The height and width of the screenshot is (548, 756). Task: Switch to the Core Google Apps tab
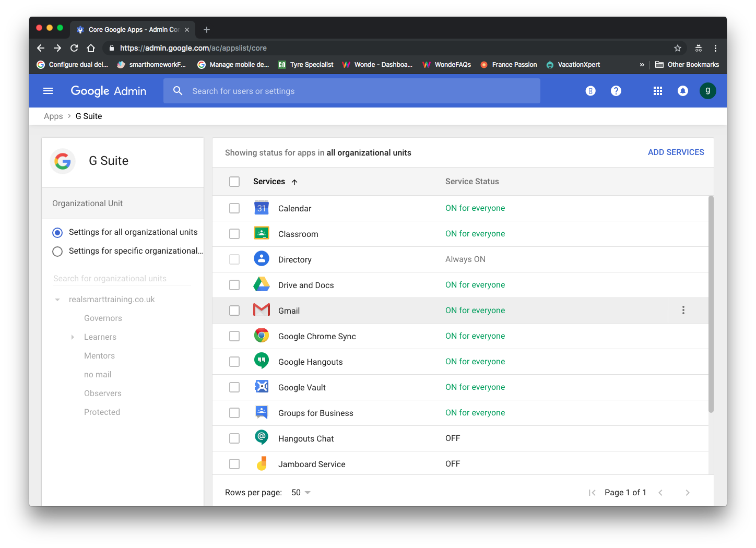coord(133,30)
